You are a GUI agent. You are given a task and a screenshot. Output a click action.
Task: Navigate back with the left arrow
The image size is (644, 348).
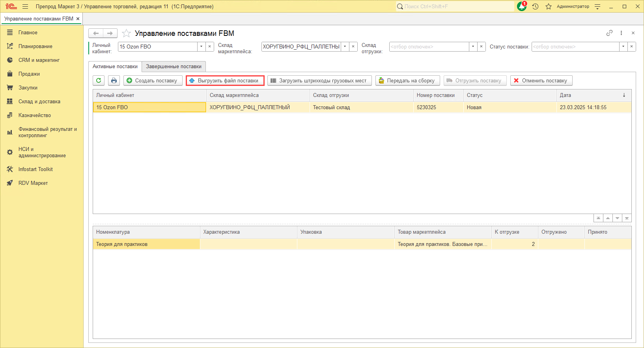point(96,33)
